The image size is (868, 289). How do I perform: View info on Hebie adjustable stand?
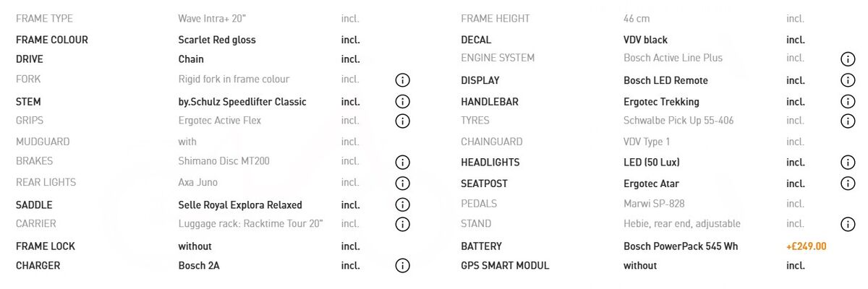[x=848, y=224]
